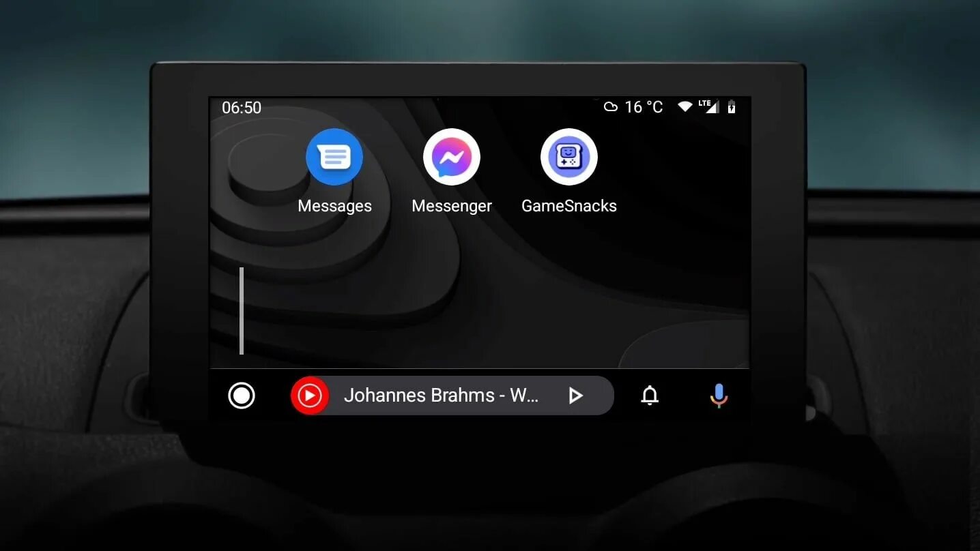
Task: Open the GameSnacks app icon
Action: [x=569, y=157]
